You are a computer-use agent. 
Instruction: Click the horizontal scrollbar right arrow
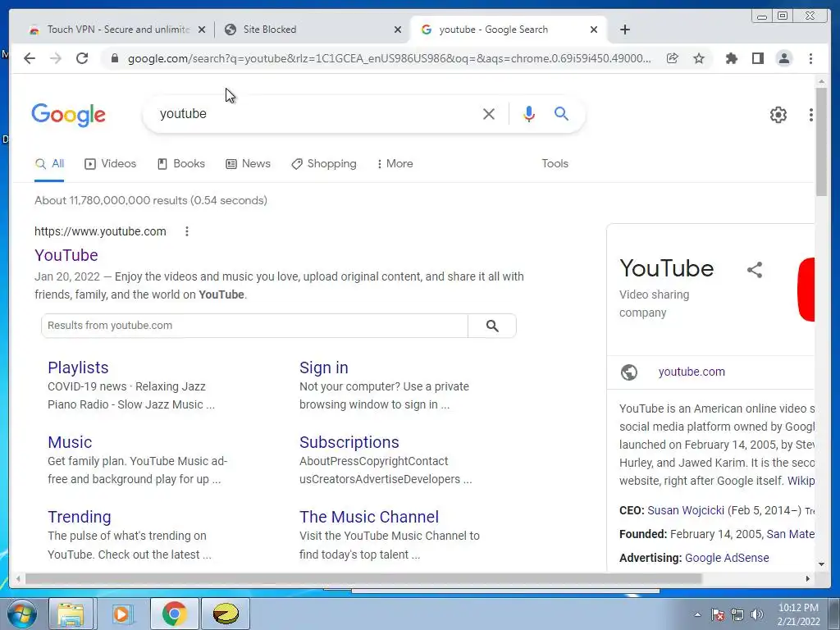pos(808,578)
